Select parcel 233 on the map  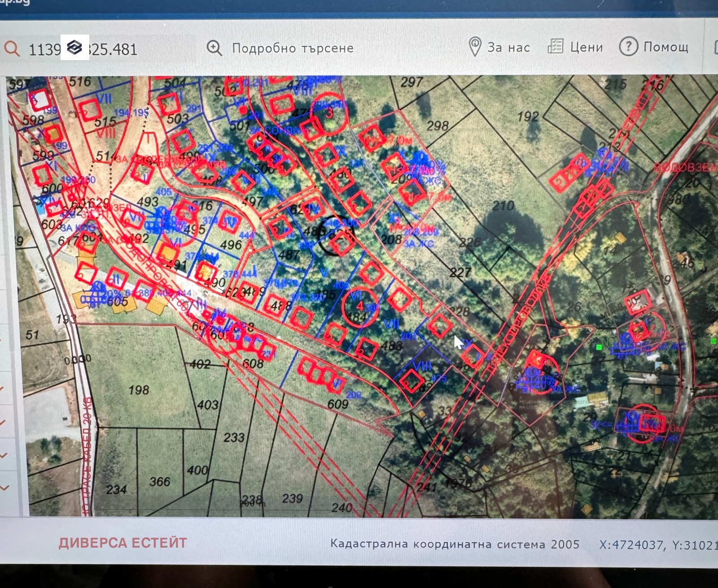pyautogui.click(x=234, y=437)
